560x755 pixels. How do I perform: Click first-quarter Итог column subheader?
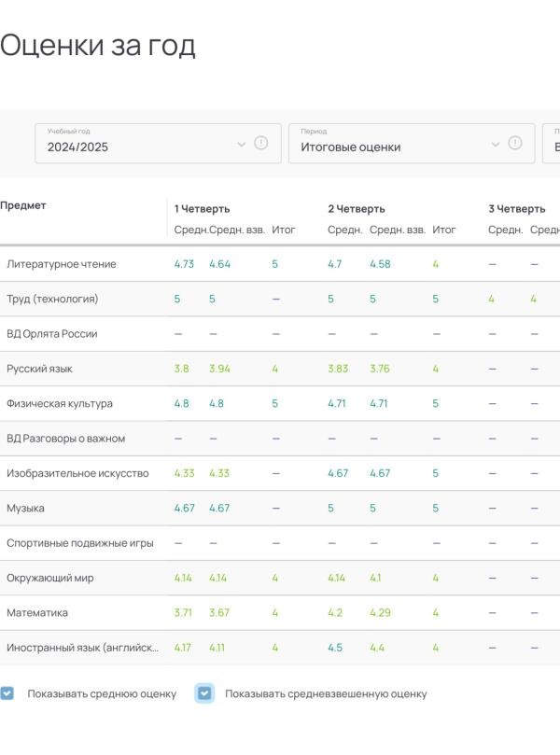pos(283,230)
